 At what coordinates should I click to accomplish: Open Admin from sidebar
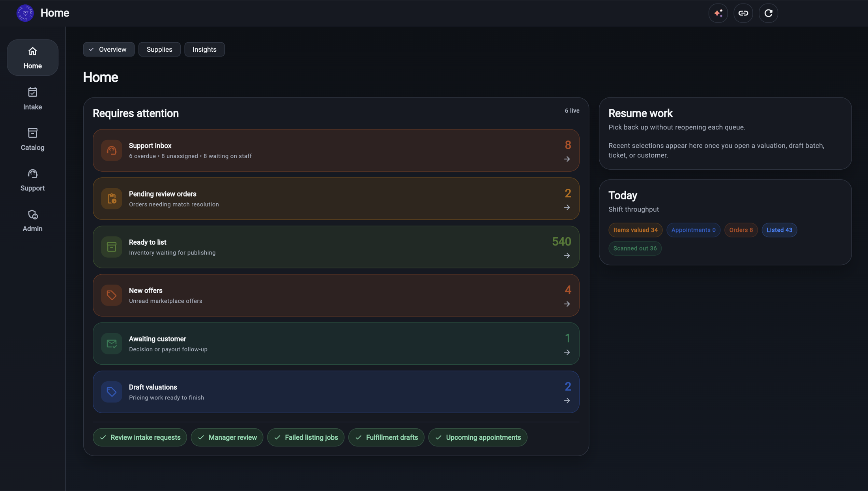tap(32, 221)
